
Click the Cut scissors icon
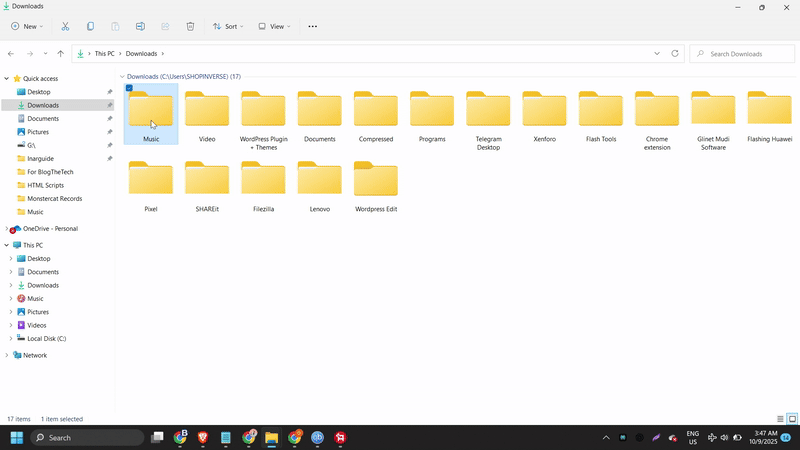65,26
